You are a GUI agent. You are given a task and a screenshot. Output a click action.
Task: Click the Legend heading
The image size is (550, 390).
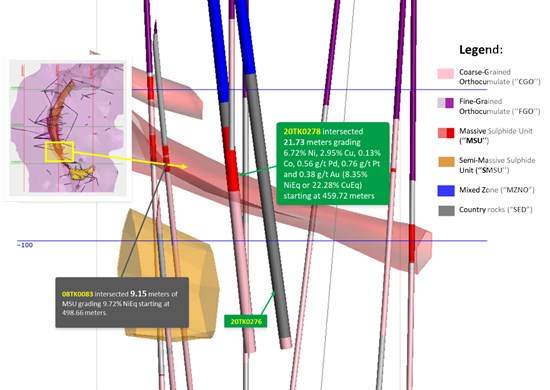coord(481,49)
